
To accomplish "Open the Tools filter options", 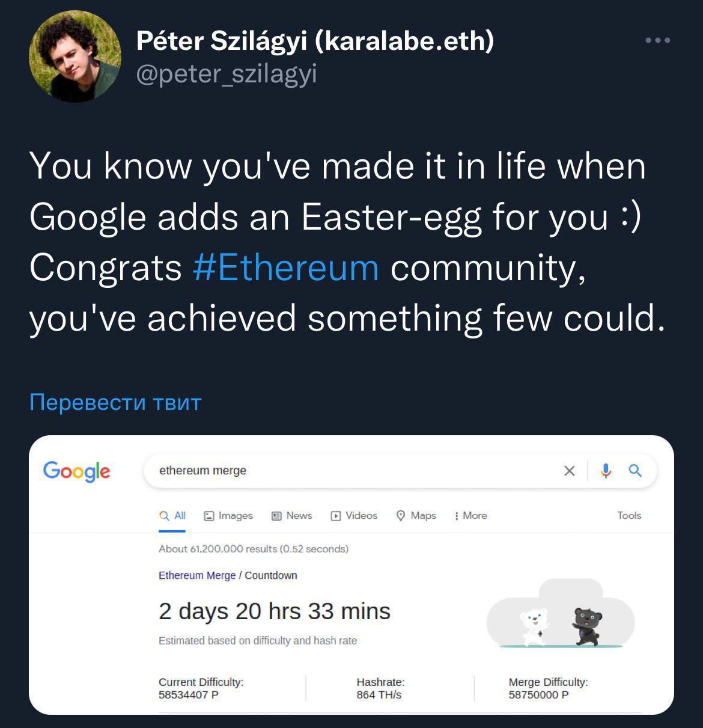I will tap(629, 516).
